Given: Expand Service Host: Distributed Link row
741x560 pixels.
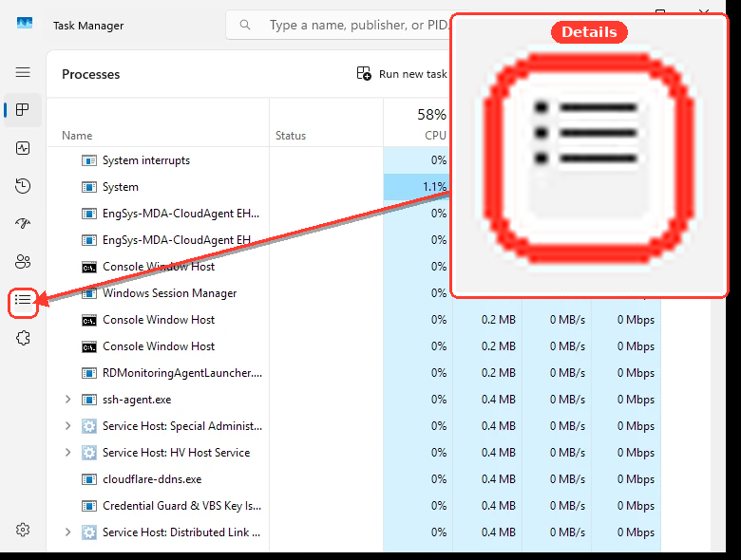Looking at the screenshot, I should coord(68,532).
